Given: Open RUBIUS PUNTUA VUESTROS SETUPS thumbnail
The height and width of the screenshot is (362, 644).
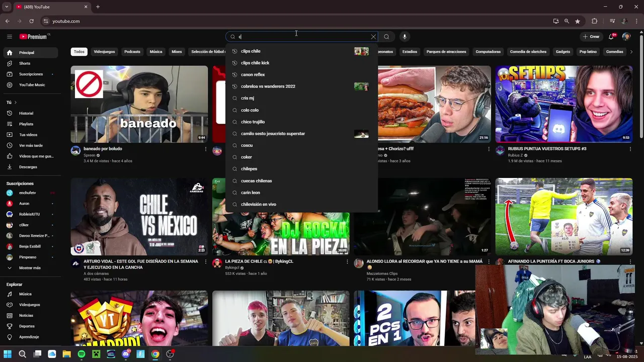Looking at the screenshot, I should [564, 104].
